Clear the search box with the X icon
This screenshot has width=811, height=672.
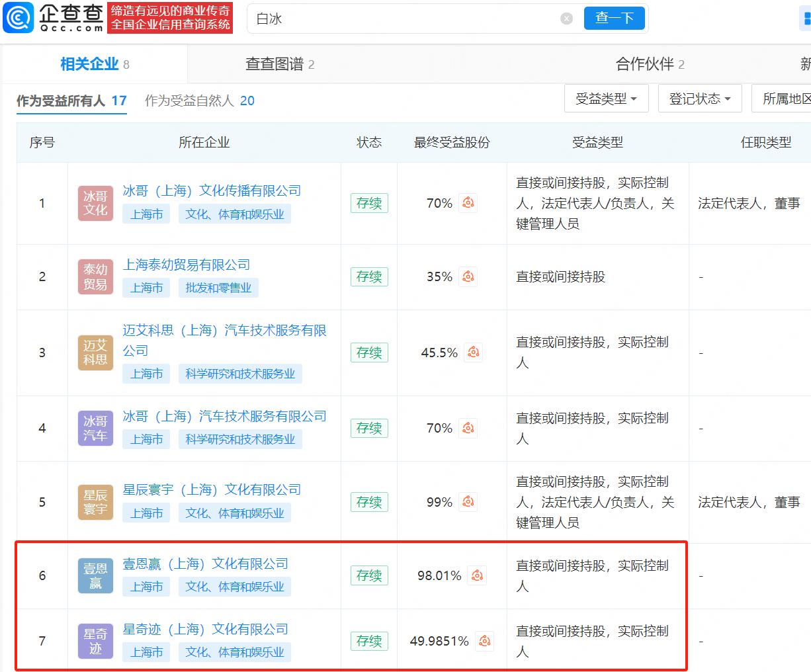(566, 19)
